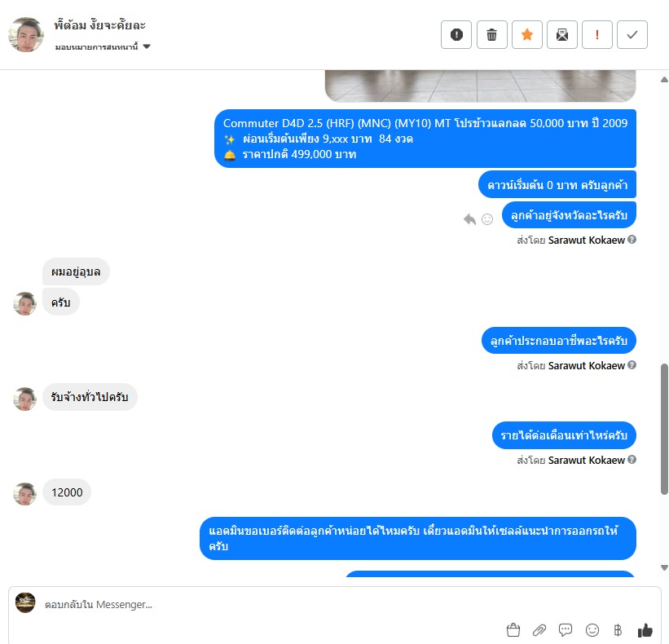Click reply arrow beside ลูกค้าอยู่จังหวัดอะไรครับ message
Screen dimensions: 669x644
point(469,219)
